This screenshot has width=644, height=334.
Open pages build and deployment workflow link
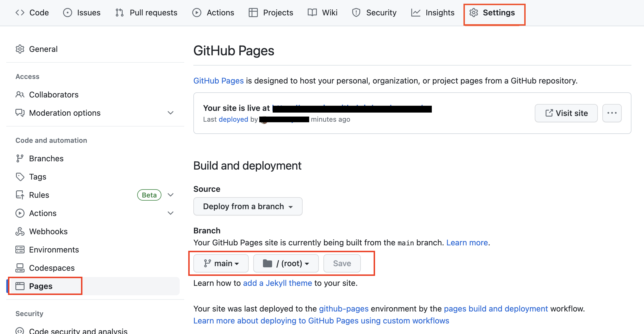(496, 309)
